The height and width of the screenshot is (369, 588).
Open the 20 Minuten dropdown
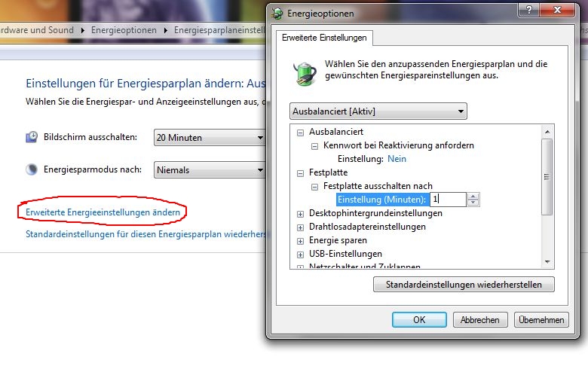(210, 138)
